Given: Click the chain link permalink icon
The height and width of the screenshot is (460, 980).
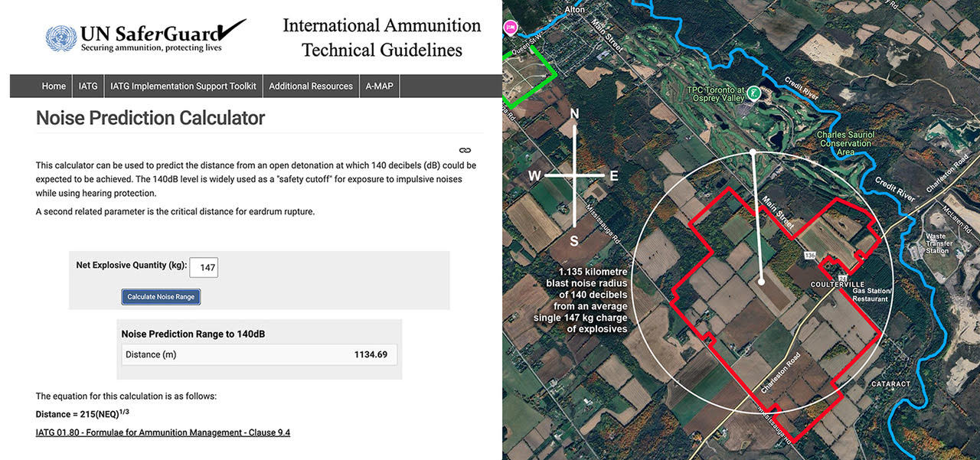Looking at the screenshot, I should [x=465, y=150].
